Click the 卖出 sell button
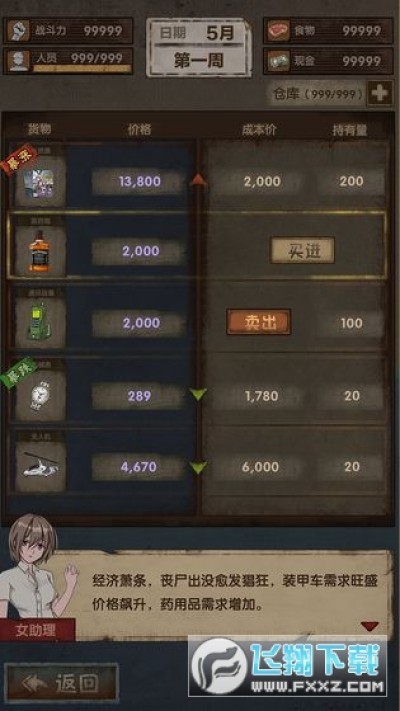The height and width of the screenshot is (711, 400). (259, 322)
